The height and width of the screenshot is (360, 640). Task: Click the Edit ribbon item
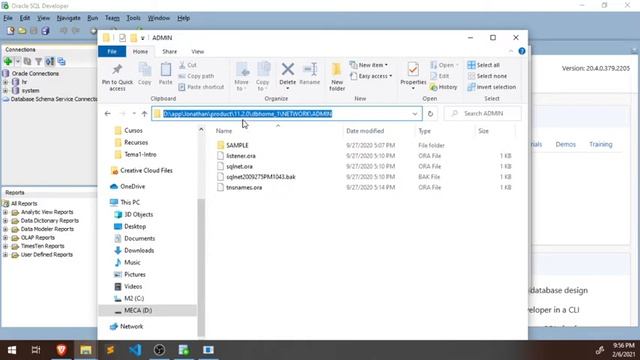point(440,76)
